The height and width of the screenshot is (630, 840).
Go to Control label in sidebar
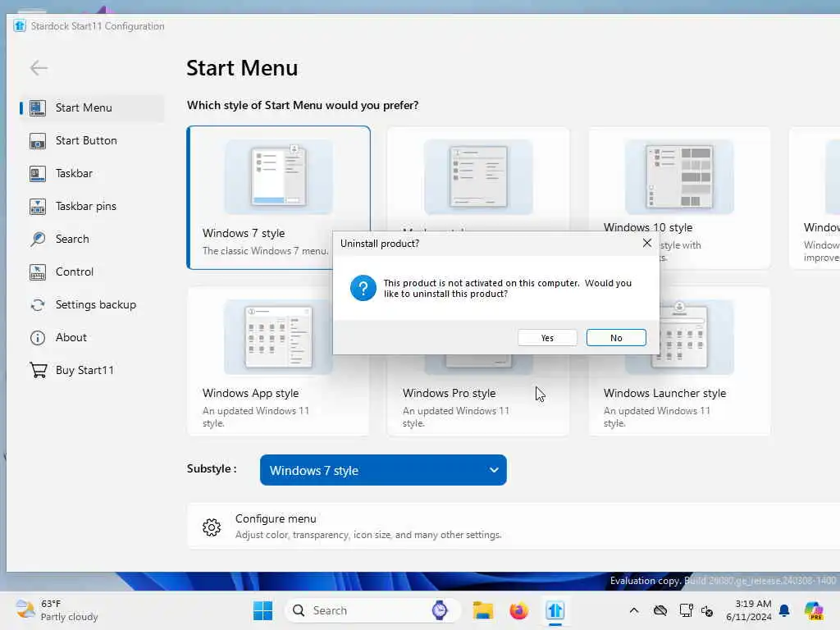[x=75, y=272]
